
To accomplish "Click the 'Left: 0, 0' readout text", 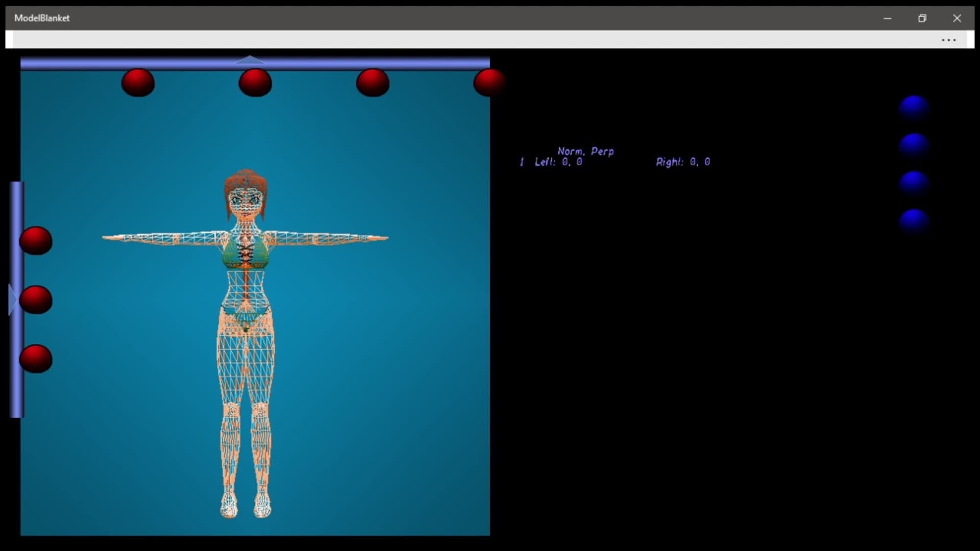I will 558,162.
